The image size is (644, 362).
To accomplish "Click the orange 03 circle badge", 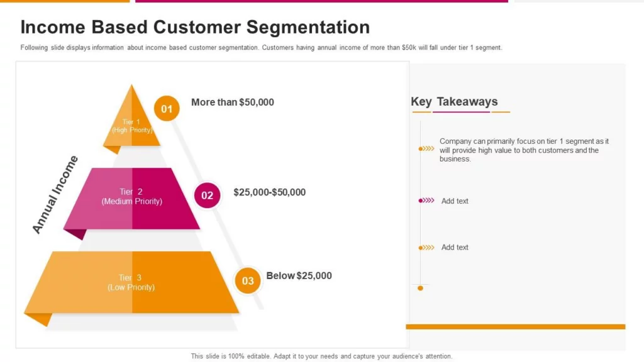I will (247, 281).
